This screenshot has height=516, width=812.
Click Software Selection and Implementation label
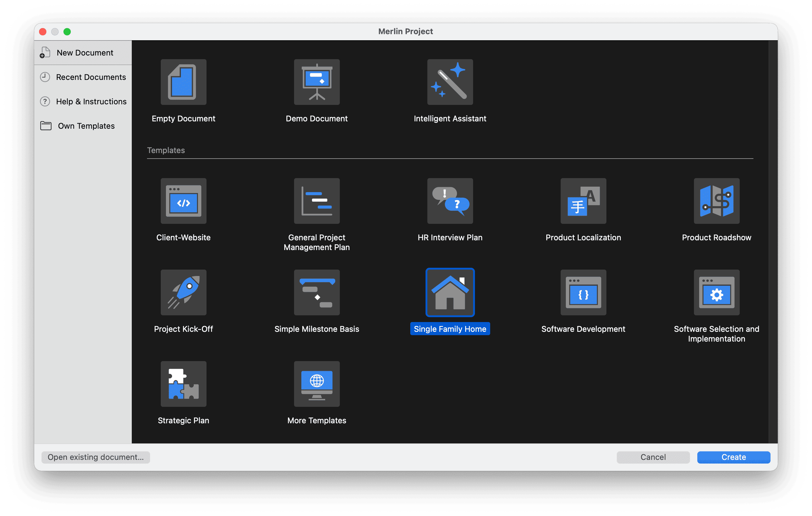click(x=716, y=334)
